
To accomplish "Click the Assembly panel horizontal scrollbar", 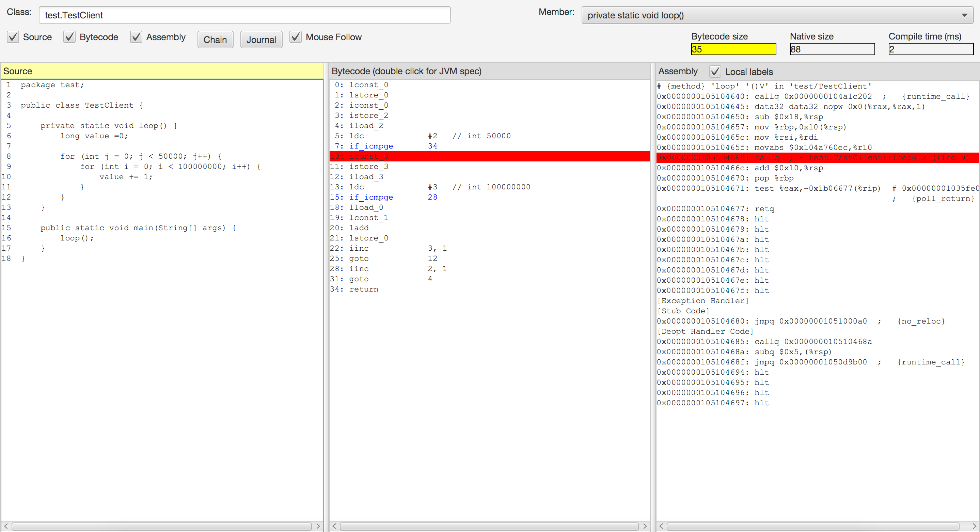I will pyautogui.click(x=812, y=526).
